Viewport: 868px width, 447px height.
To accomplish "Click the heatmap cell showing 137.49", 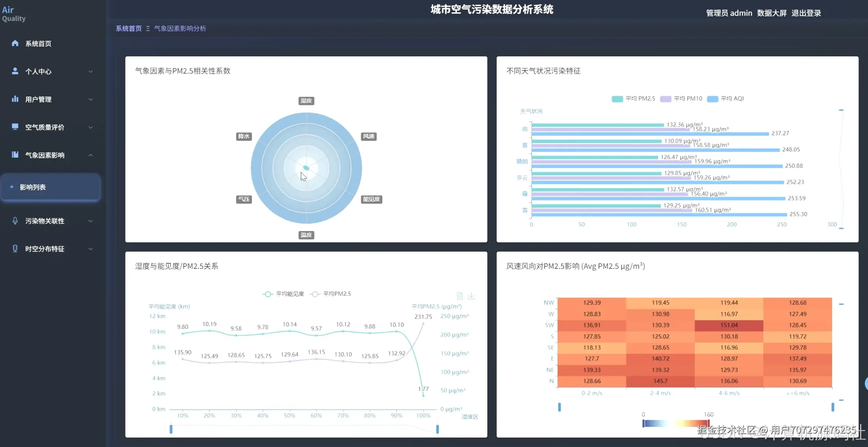I will pos(797,359).
